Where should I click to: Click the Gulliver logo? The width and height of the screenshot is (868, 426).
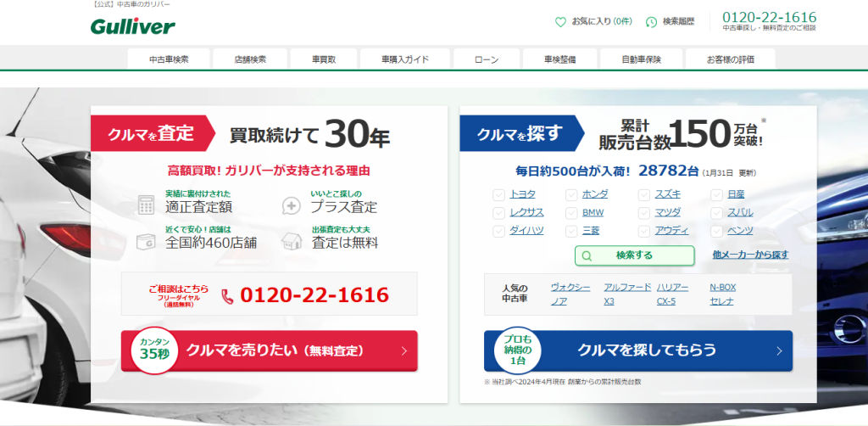[133, 26]
